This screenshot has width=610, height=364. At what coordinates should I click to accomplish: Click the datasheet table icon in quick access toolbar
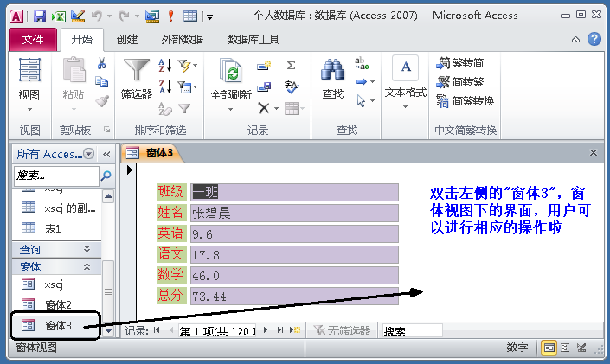click(190, 16)
